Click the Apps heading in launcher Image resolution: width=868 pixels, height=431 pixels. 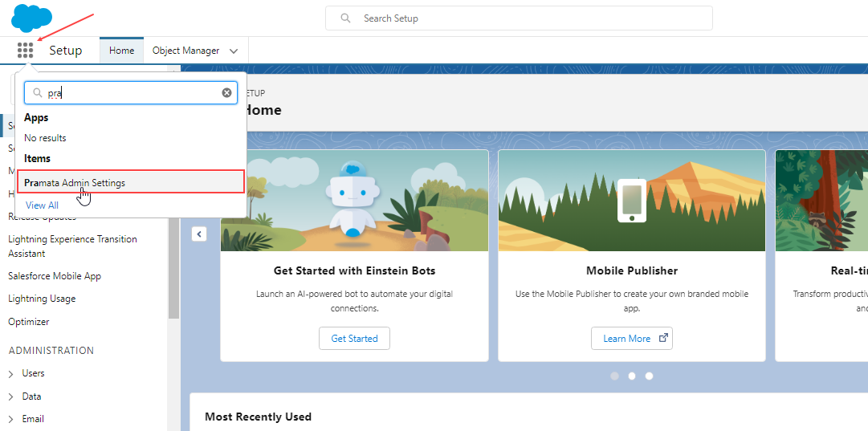[x=36, y=118]
